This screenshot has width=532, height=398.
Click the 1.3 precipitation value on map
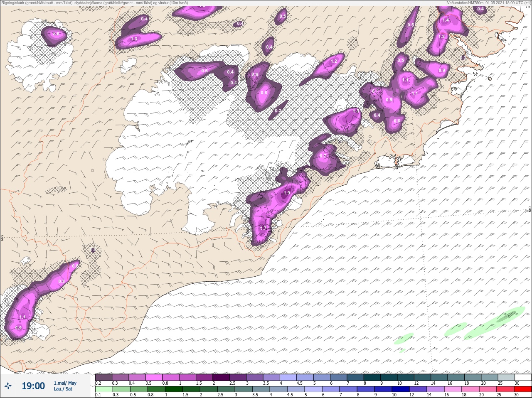point(134,39)
